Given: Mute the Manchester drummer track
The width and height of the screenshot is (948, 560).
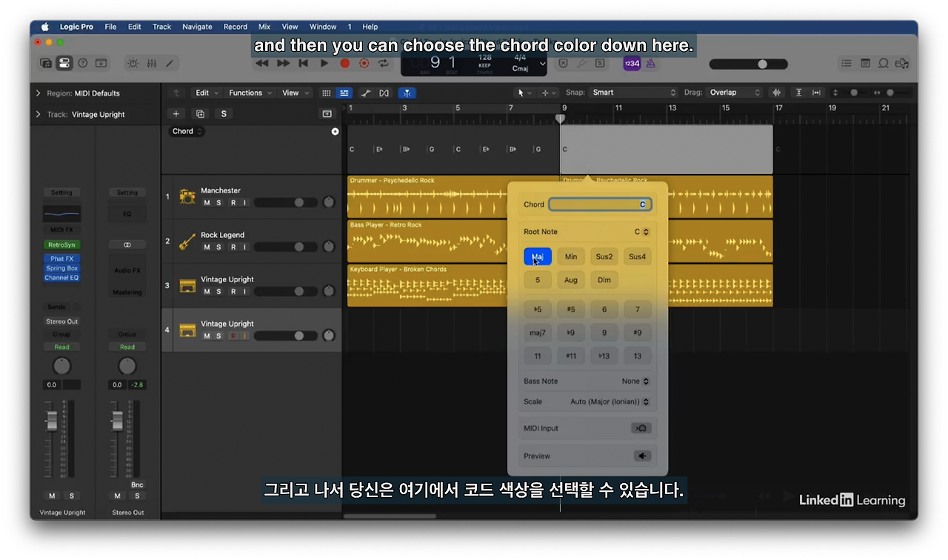Looking at the screenshot, I should [207, 202].
